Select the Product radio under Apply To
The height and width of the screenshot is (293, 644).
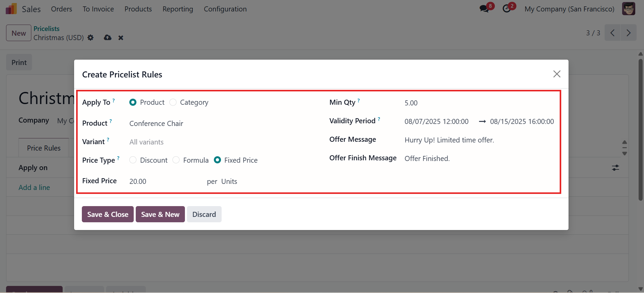tap(133, 102)
